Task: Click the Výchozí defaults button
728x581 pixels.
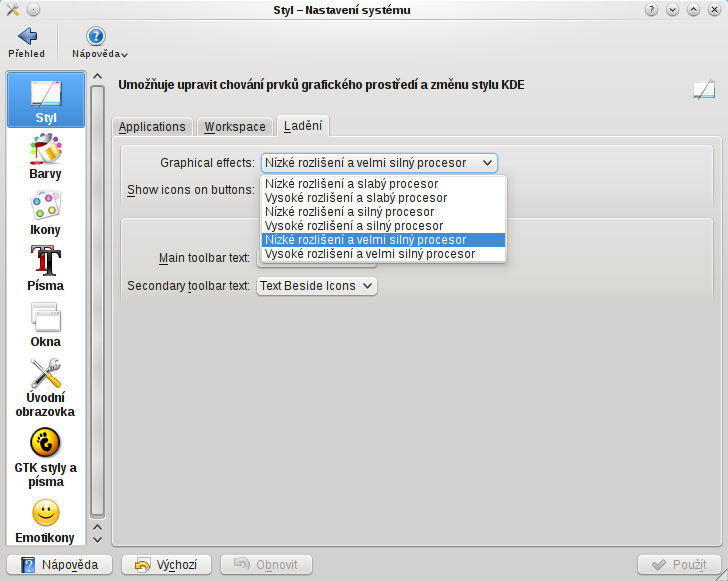Action: [166, 565]
